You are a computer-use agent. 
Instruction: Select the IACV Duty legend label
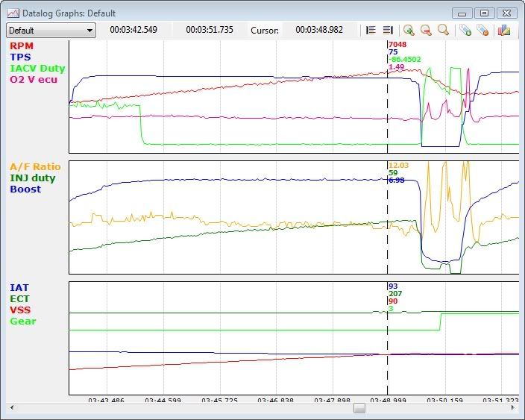(37, 69)
